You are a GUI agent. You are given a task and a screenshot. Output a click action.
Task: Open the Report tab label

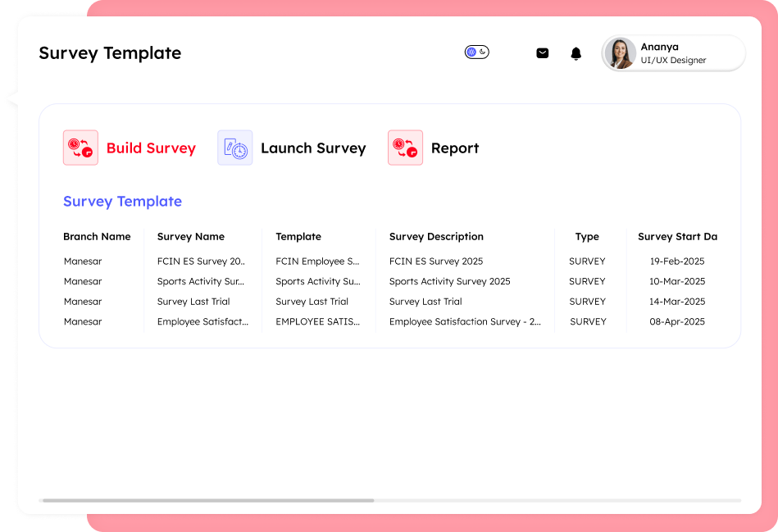tap(455, 148)
